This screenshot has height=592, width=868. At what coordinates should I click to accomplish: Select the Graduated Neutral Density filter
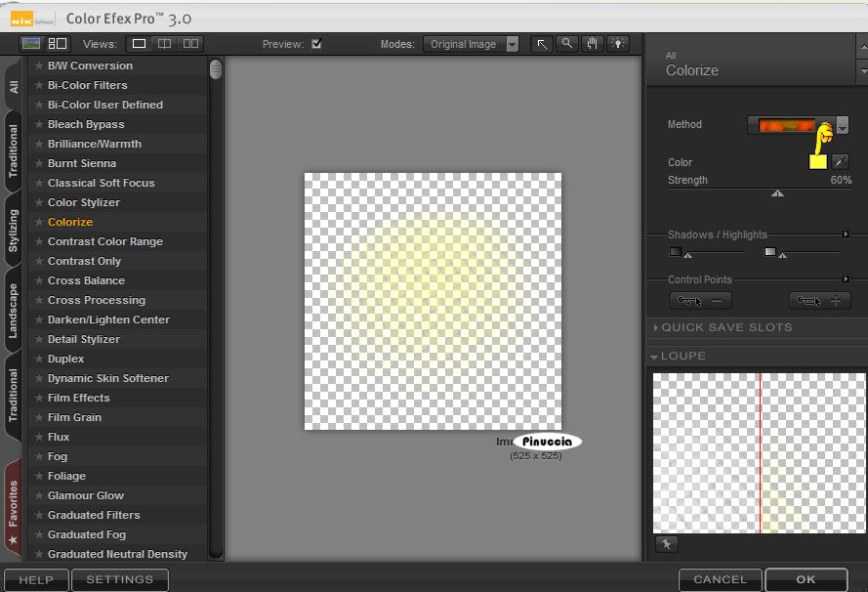[117, 554]
